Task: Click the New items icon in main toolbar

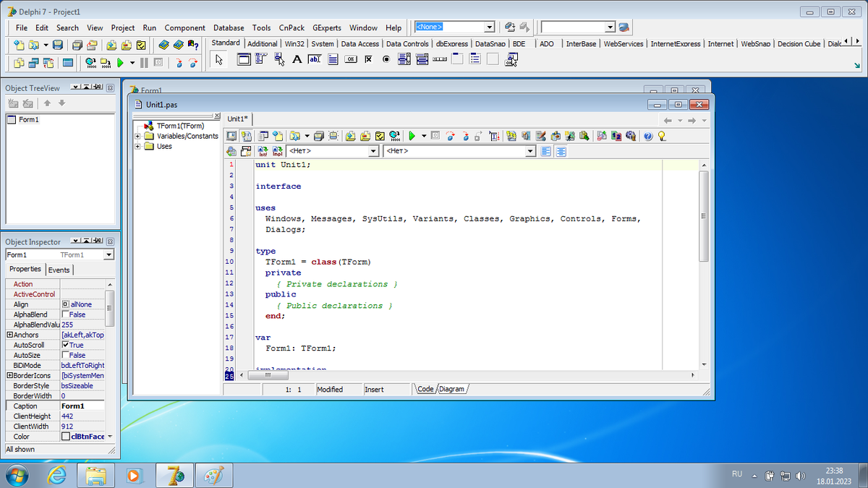Action: (20, 45)
